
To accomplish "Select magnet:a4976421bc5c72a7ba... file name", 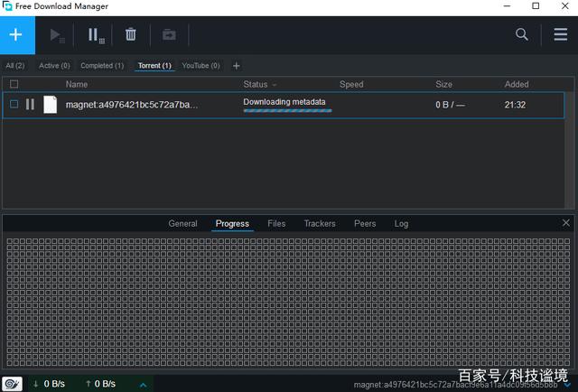I will tap(132, 105).
